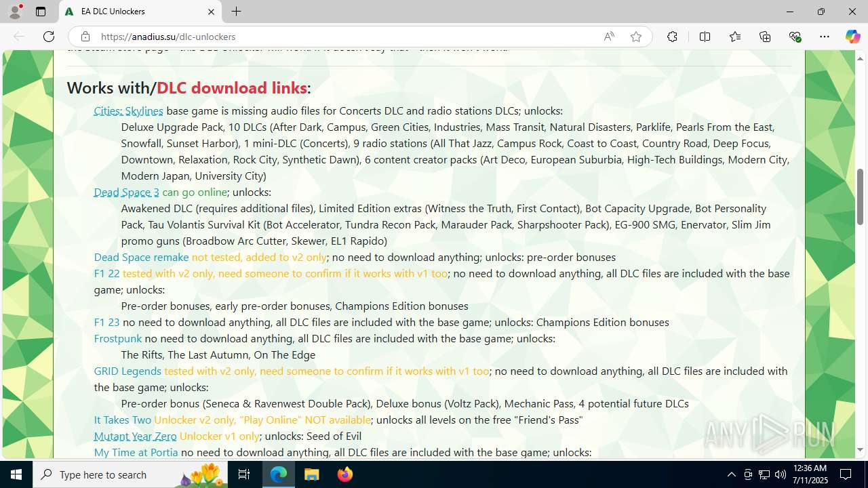Viewport: 868px width, 488px height.
Task: Open the F1 22 link
Action: [106, 273]
